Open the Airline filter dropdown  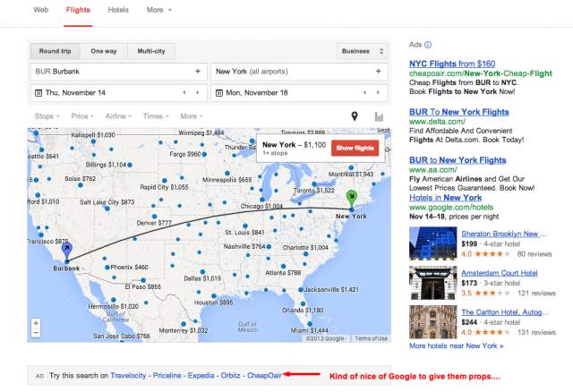pyautogui.click(x=118, y=116)
